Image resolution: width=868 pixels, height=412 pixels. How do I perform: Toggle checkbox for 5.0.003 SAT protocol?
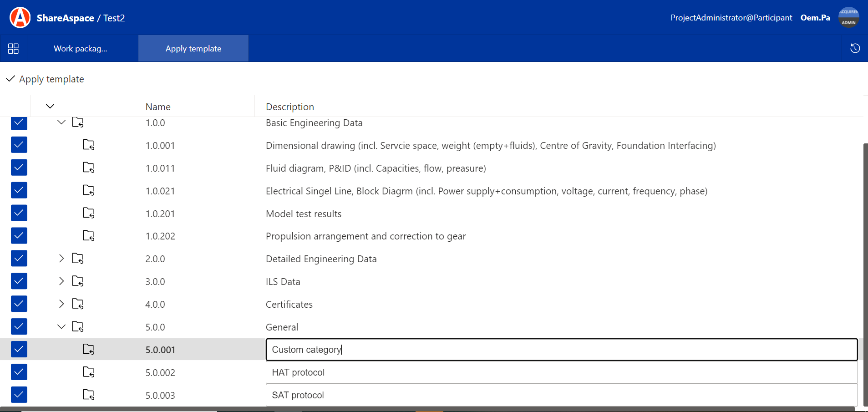tap(19, 395)
